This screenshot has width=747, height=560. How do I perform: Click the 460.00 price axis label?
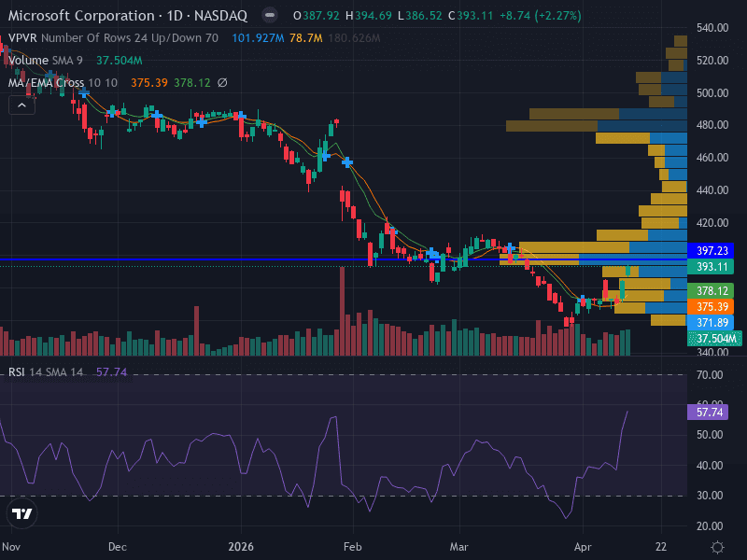(x=712, y=158)
